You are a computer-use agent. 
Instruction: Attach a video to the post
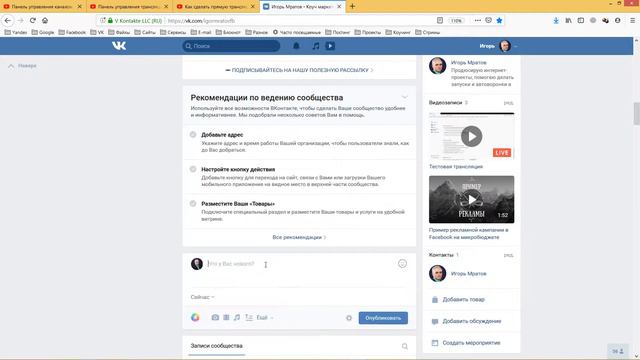226,317
